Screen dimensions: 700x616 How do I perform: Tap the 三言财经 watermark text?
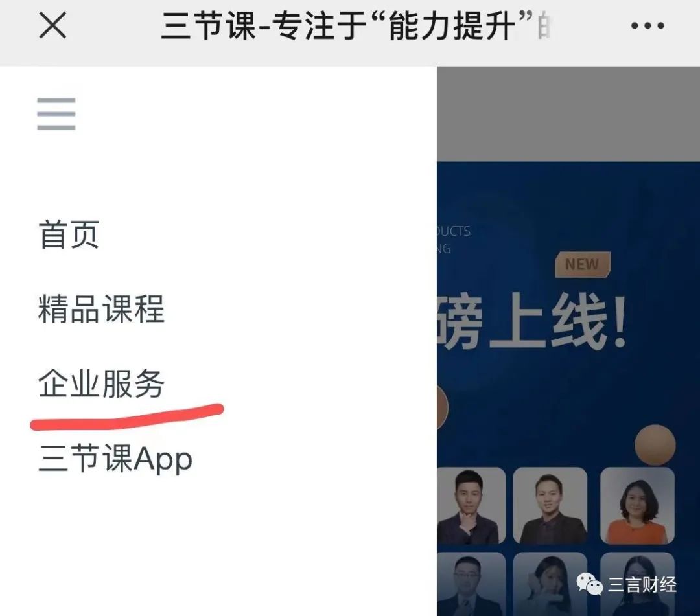pyautogui.click(x=642, y=585)
